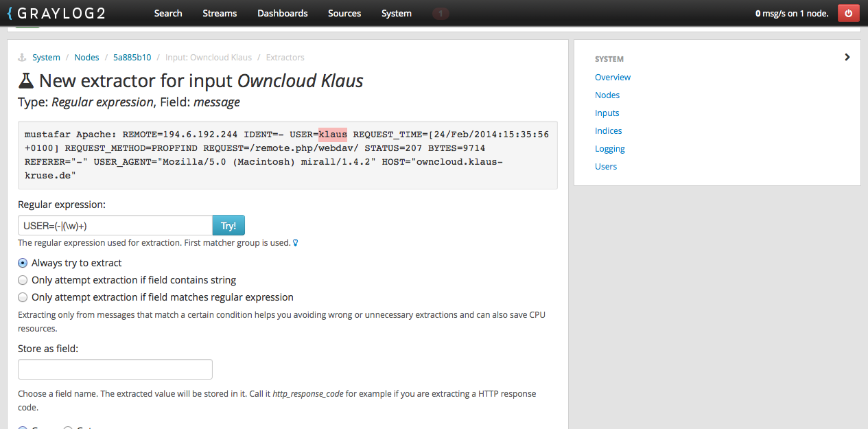Go to Users in System sidebar

click(x=605, y=166)
